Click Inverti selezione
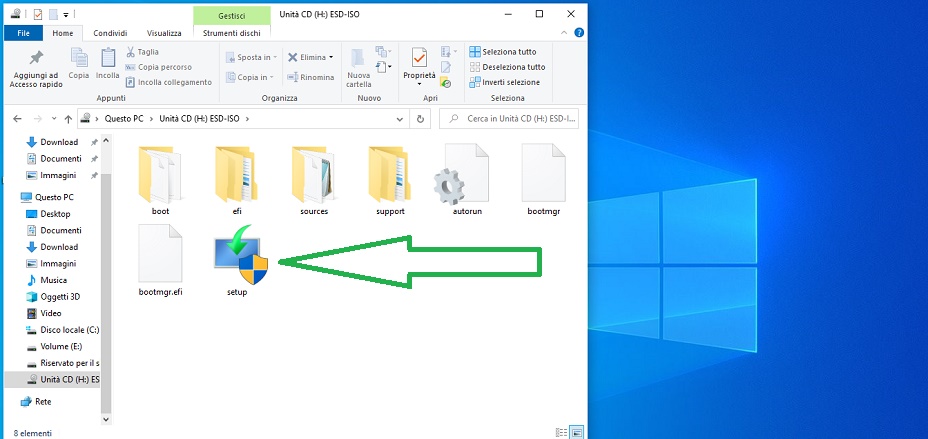Viewport: 928px width, 439px height. tap(505, 82)
